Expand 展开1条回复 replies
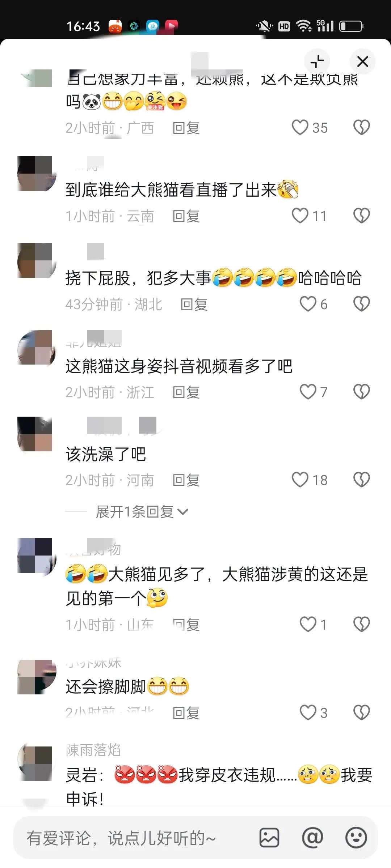Screen dimensions: 391x868 pos(142,512)
